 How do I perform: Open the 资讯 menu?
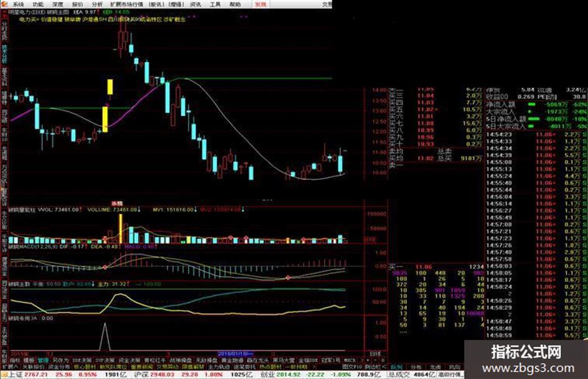(x=195, y=4)
